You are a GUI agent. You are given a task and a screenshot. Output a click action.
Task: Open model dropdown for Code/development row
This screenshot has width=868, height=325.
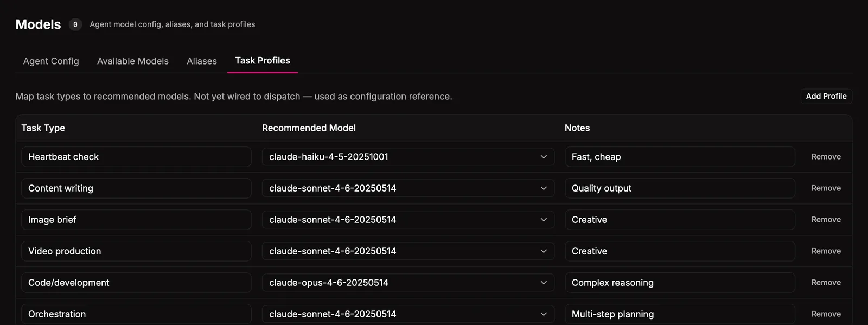(x=408, y=283)
